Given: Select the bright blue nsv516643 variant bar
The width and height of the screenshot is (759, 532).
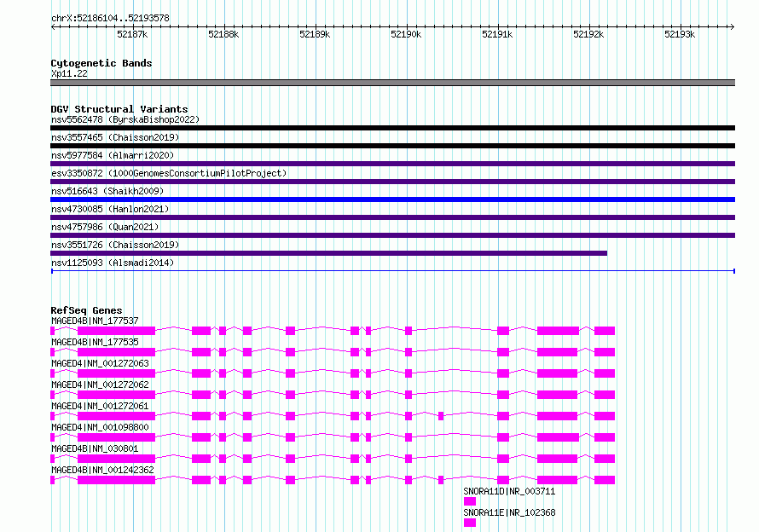Looking at the screenshot, I should click(x=392, y=199).
